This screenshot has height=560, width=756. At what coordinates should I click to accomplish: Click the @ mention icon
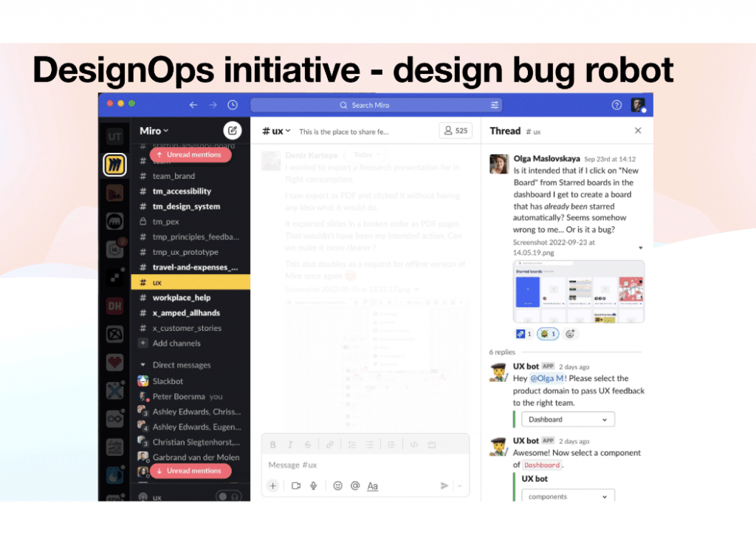click(354, 485)
